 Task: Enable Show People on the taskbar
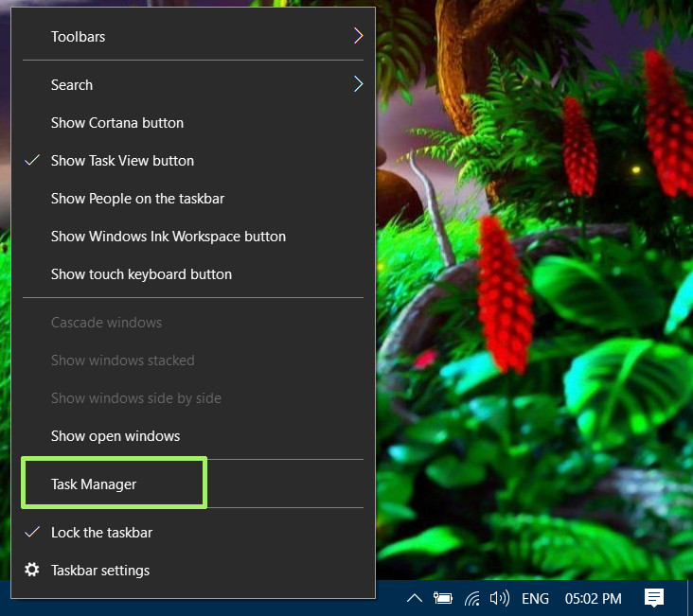point(193,199)
